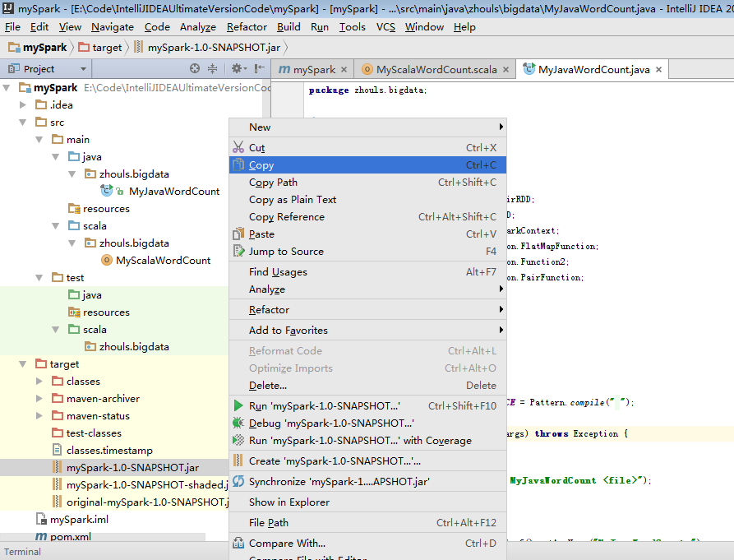
Task: Click the MyScalaWordCount object icon in tree
Action: pos(107,260)
